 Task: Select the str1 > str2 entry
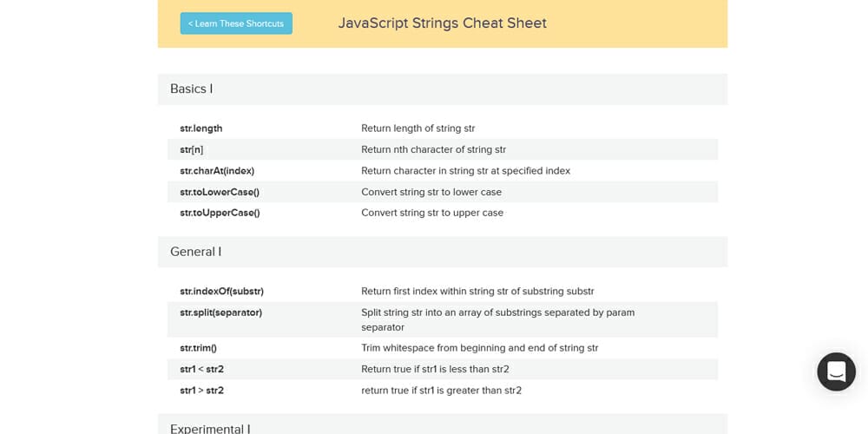point(201,391)
